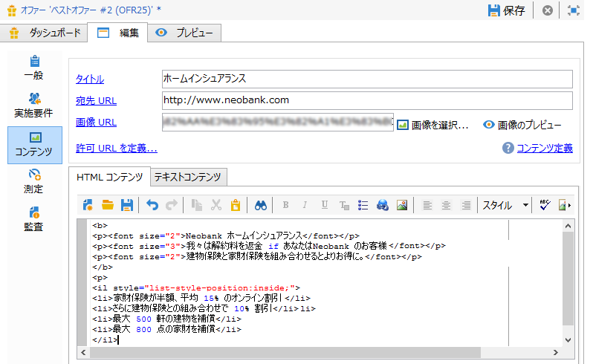The height and width of the screenshot is (364, 593).
Task: Open the last toolbar icon with arrow
Action: (x=564, y=205)
